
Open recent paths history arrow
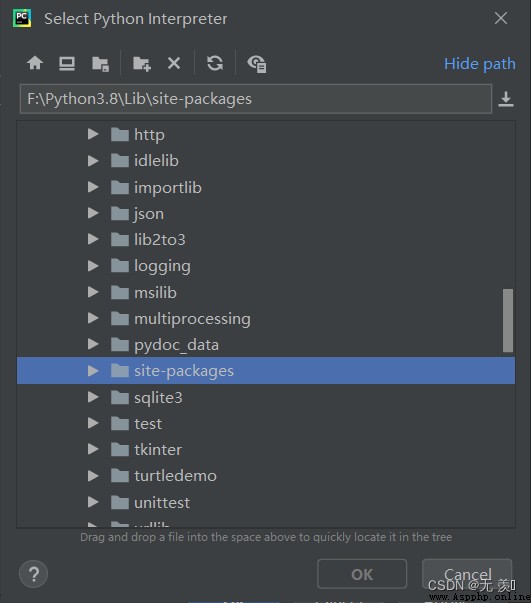pyautogui.click(x=506, y=99)
